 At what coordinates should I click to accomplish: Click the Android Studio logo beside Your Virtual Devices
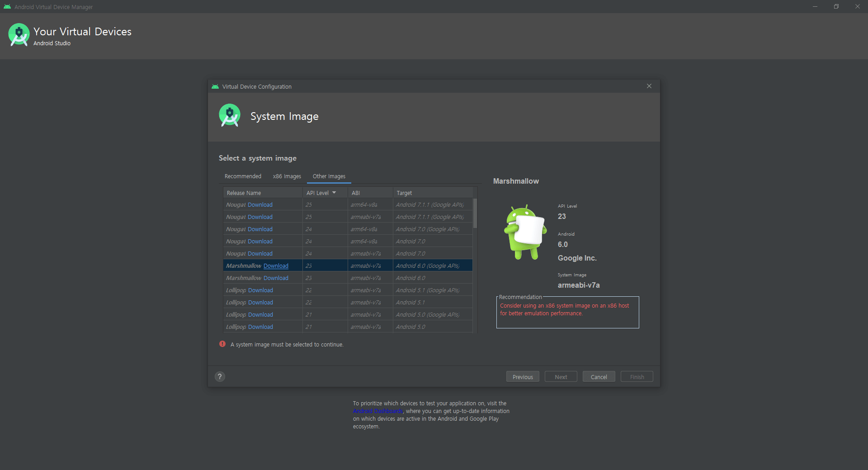point(19,35)
